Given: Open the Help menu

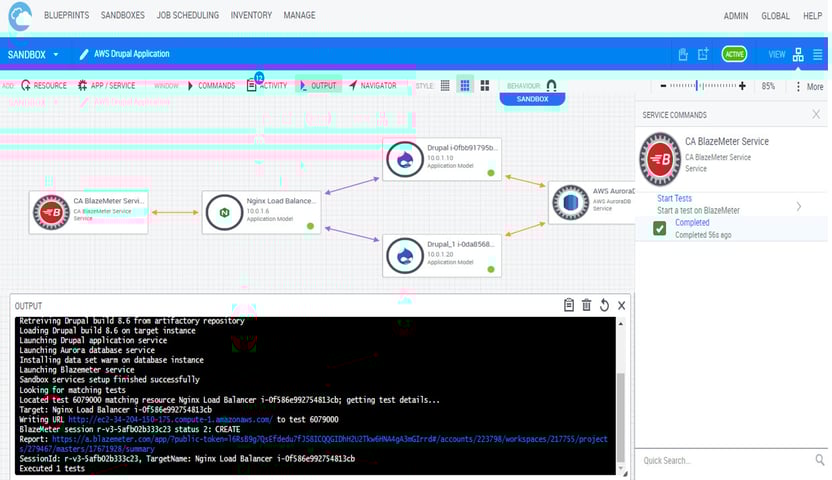Looking at the screenshot, I should click(x=812, y=16).
